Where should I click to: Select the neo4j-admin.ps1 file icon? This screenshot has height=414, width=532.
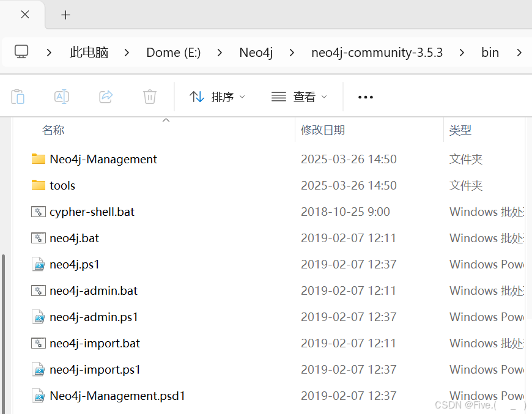pos(39,317)
